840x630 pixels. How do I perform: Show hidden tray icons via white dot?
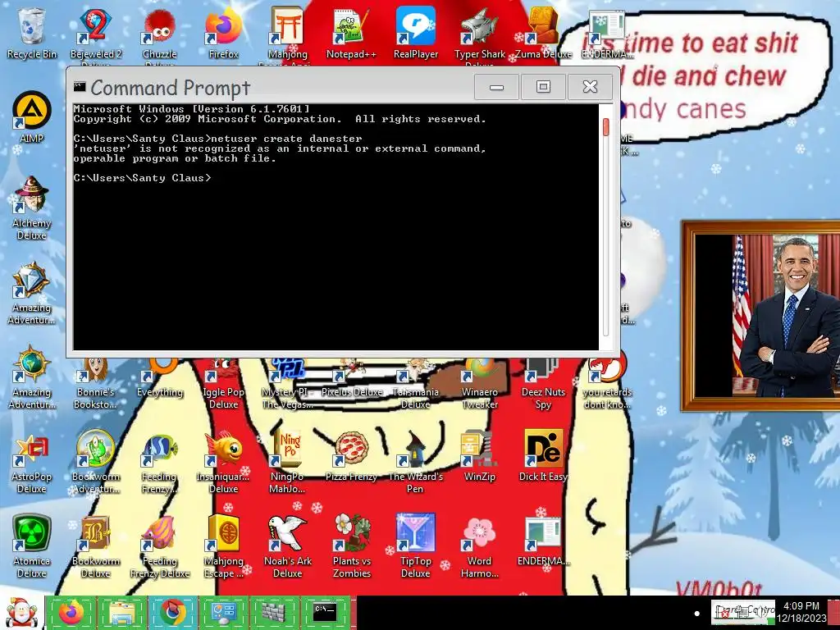[697, 614]
